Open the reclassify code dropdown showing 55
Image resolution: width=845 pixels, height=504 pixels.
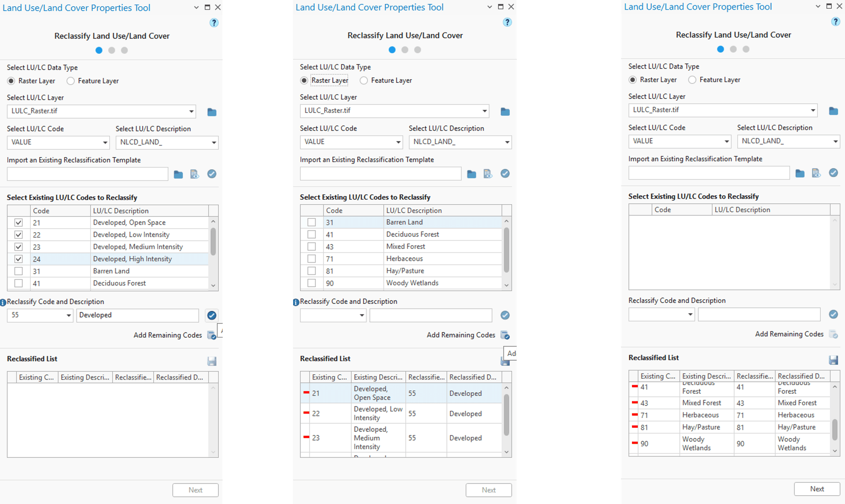coord(69,315)
